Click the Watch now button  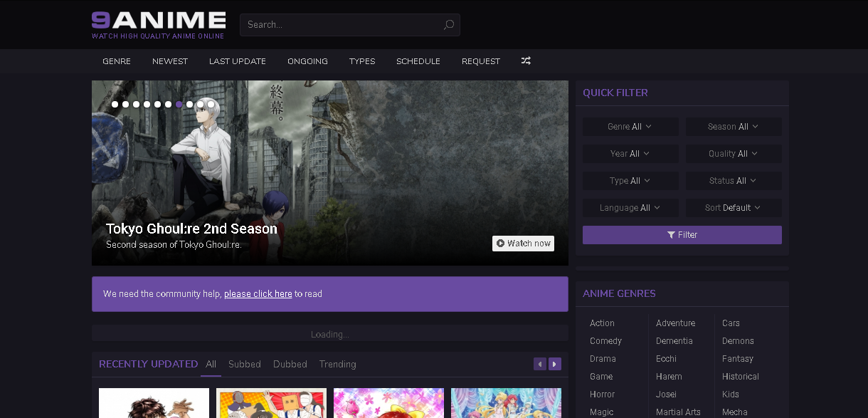click(523, 244)
